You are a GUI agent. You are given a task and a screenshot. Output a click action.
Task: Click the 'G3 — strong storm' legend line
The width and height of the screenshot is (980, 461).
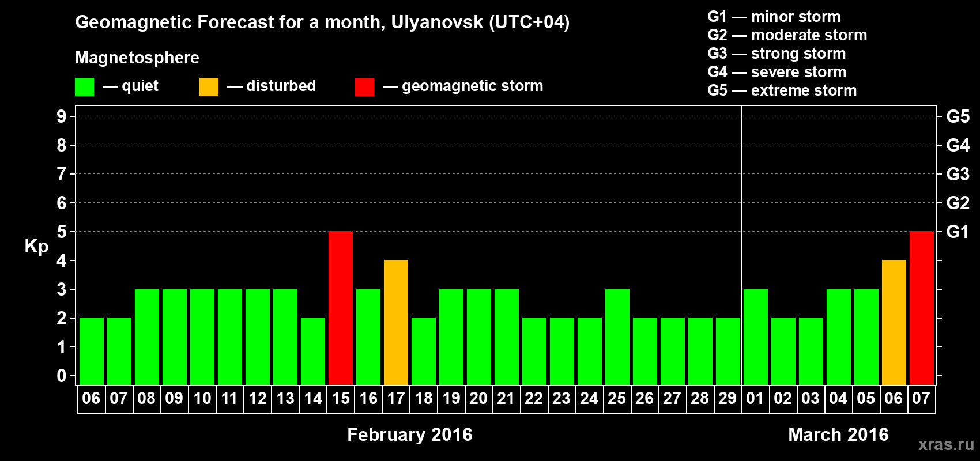pyautogui.click(x=777, y=54)
